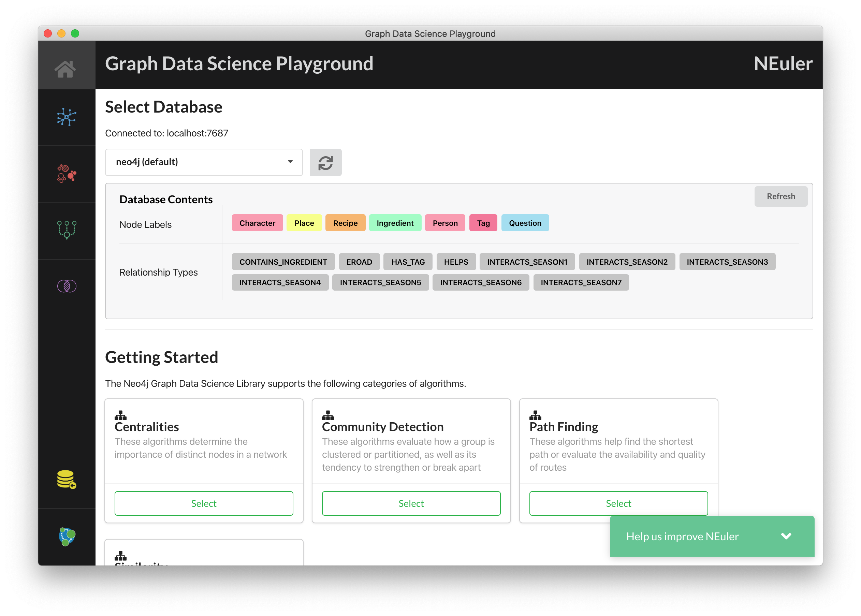
Task: Click the Centralities card hierarchy icon
Action: 120,415
